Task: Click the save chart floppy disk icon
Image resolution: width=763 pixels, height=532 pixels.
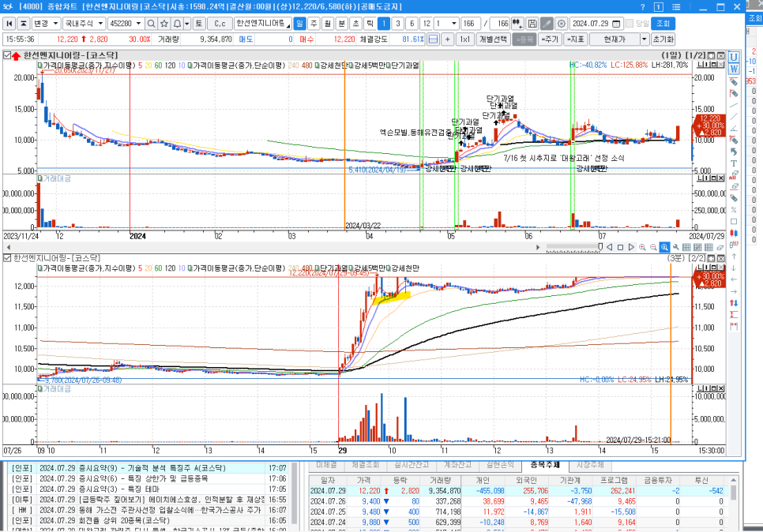Action: pyautogui.click(x=532, y=24)
